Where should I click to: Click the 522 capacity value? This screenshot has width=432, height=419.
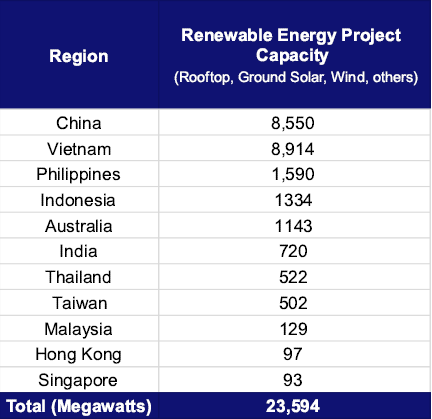pyautogui.click(x=293, y=277)
